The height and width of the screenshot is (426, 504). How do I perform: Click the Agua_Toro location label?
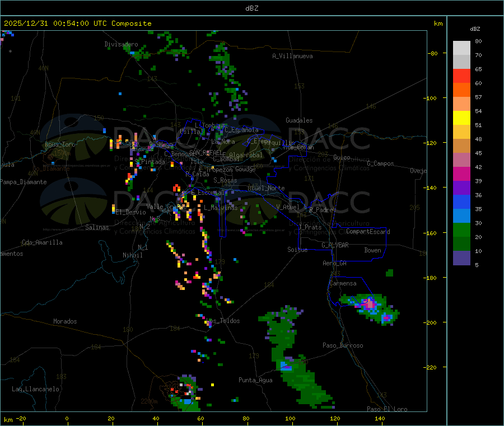pos(60,144)
